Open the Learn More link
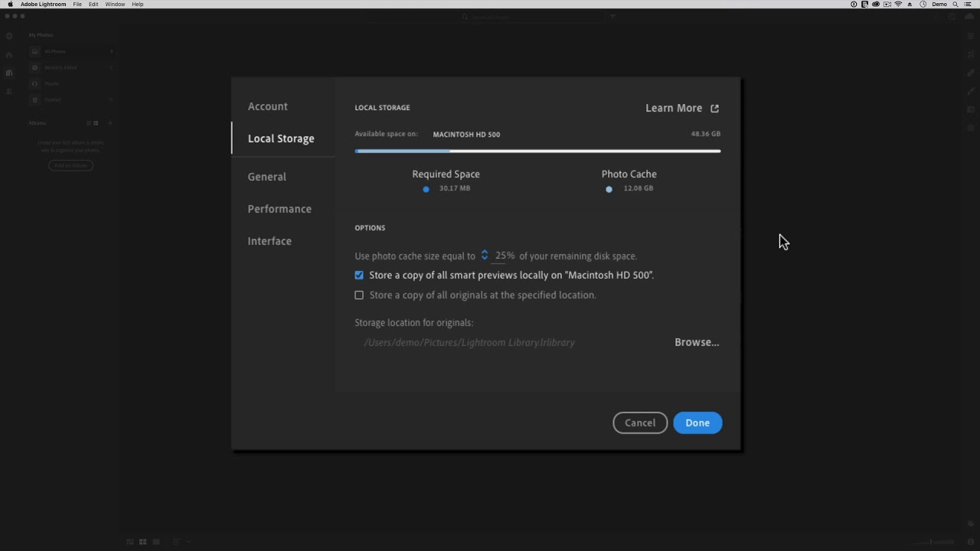Viewport: 980px width, 551px height. click(x=674, y=108)
